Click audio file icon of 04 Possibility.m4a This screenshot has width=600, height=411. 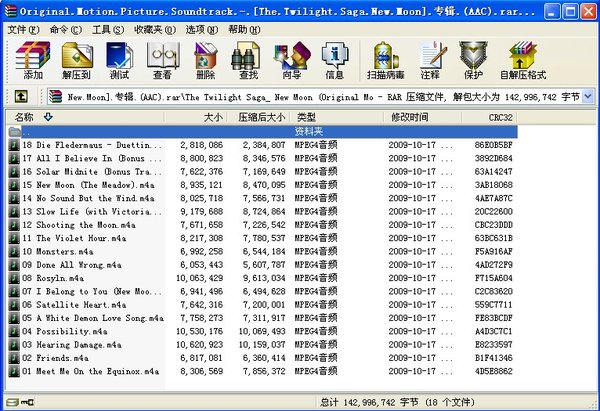click(x=14, y=331)
